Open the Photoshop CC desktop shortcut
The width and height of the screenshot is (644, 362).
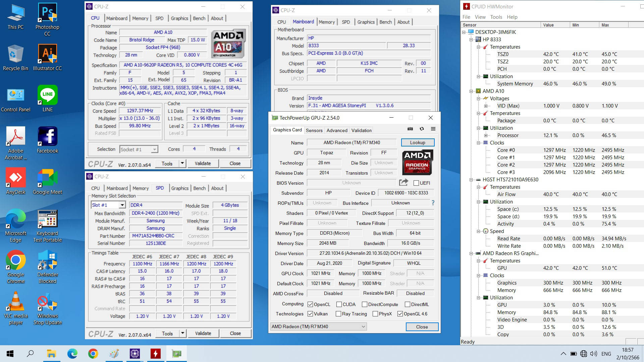click(47, 19)
